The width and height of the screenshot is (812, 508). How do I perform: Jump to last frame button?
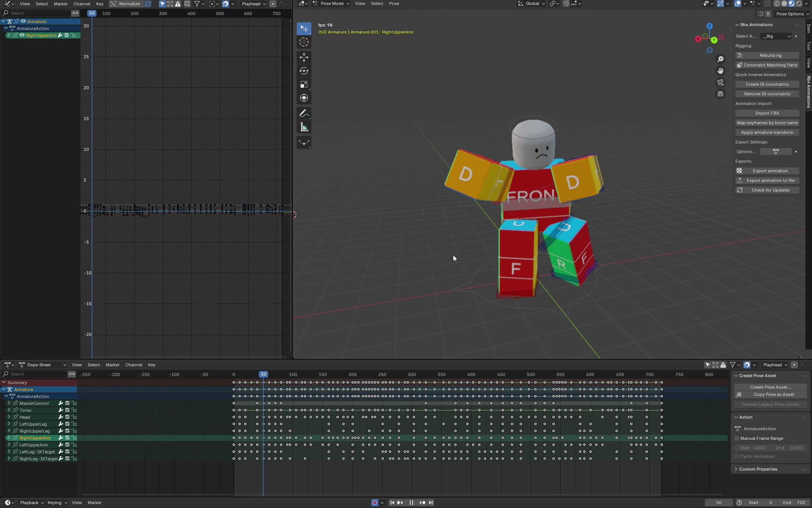click(431, 503)
